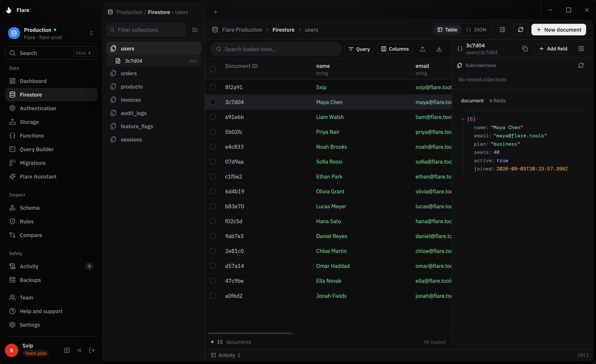Click the seats value 40

pyautogui.click(x=496, y=152)
